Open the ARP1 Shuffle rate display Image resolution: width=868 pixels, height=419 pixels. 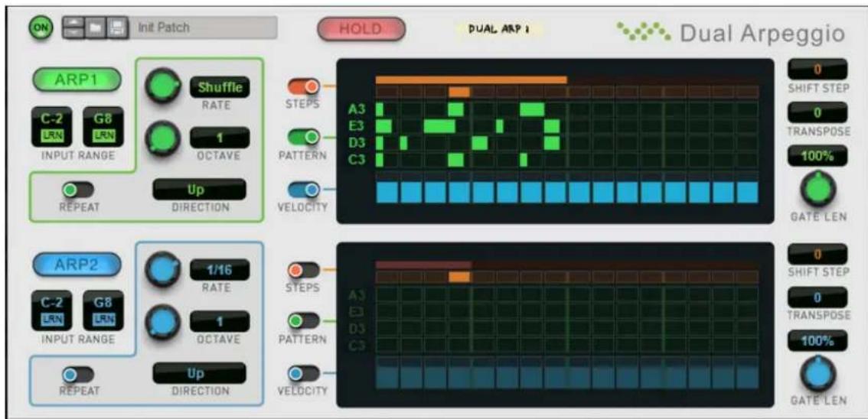tap(220, 87)
